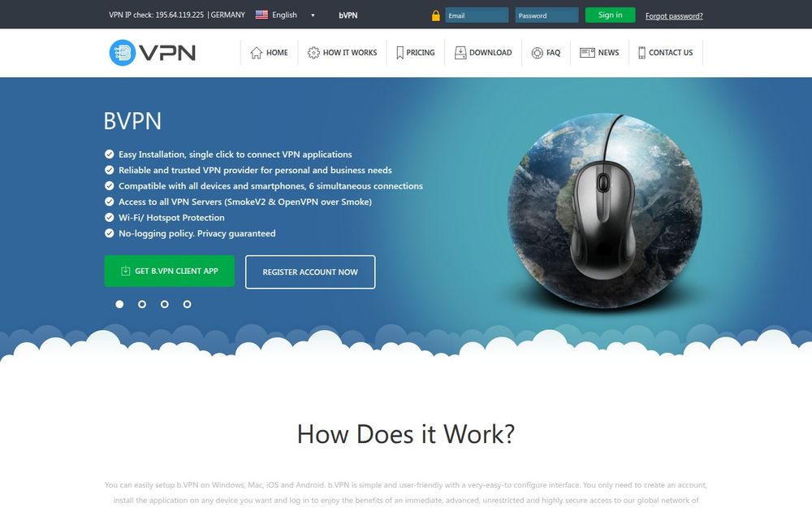Click the download tray icon in navigation

coord(460,52)
